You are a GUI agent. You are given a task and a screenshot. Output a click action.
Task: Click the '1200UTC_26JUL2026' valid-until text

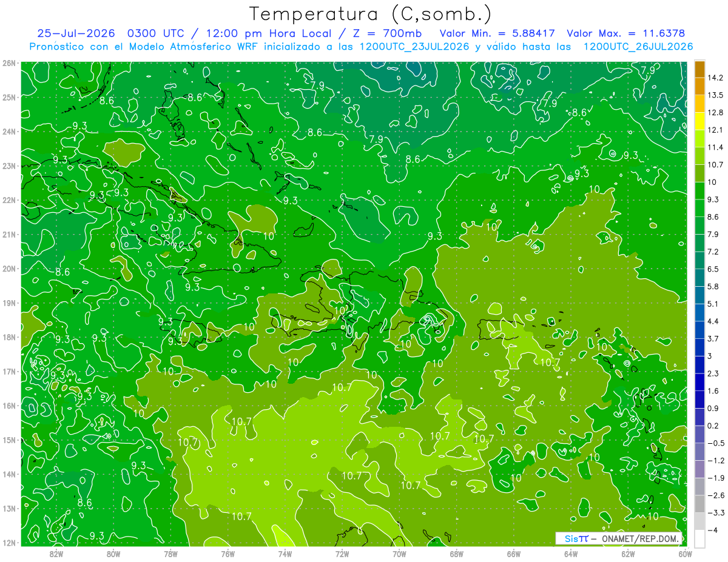point(638,47)
